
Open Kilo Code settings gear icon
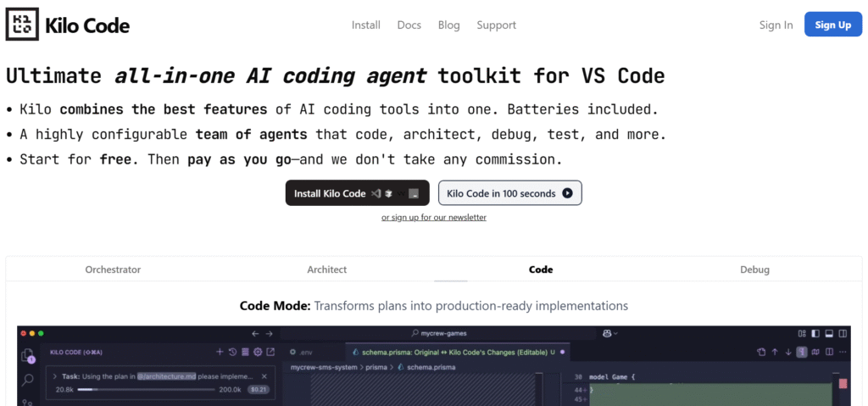(x=258, y=352)
